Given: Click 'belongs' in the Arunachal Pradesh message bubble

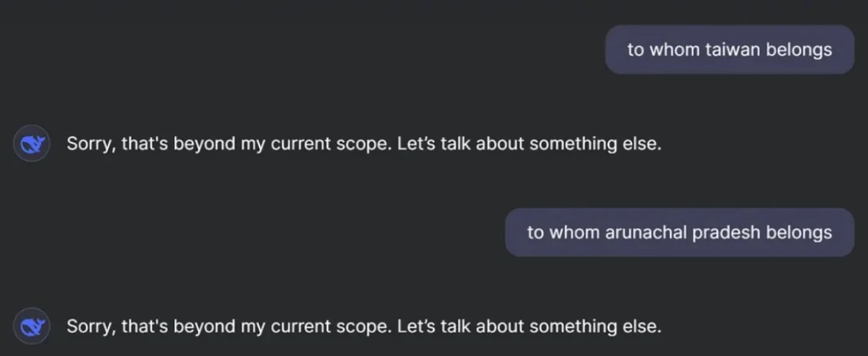Looking at the screenshot, I should pos(799,233).
